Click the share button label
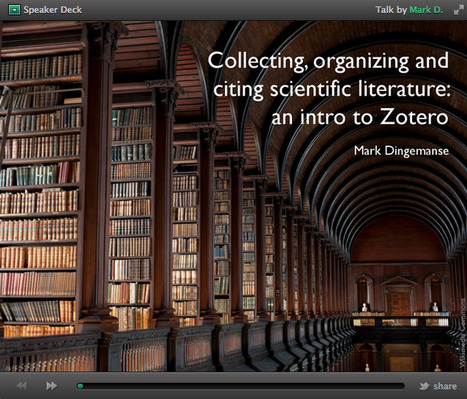467x399 pixels. click(x=445, y=386)
